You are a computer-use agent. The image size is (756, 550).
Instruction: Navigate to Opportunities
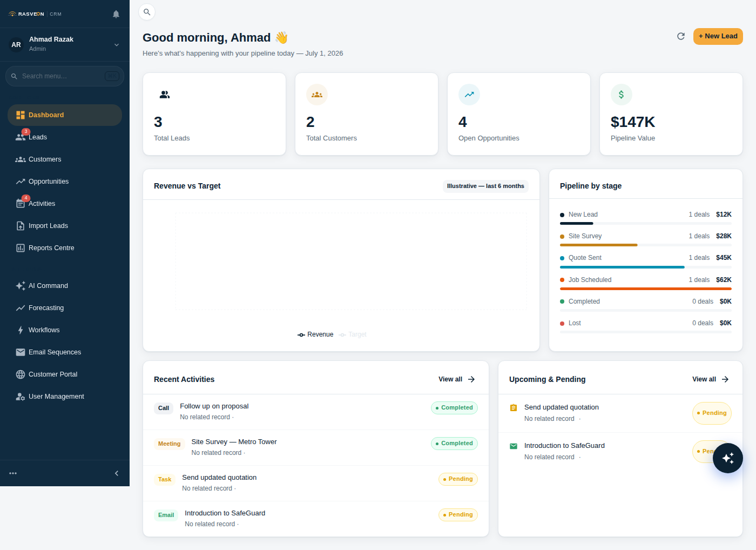click(x=65, y=182)
